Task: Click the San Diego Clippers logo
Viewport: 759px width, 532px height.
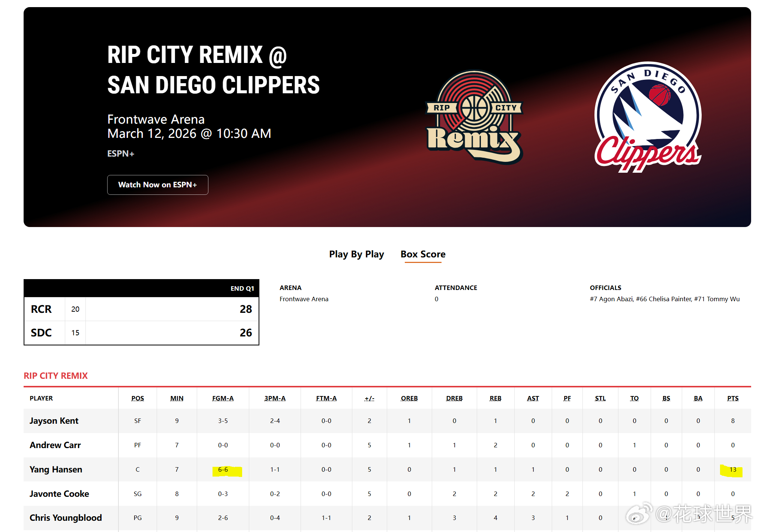Action: (648, 117)
